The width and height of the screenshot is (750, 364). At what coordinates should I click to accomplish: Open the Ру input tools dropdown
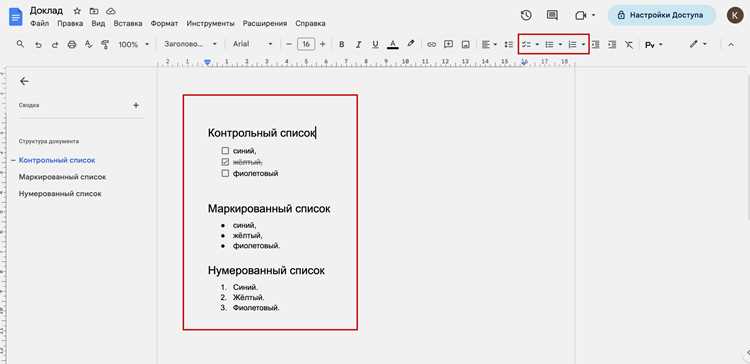[654, 44]
